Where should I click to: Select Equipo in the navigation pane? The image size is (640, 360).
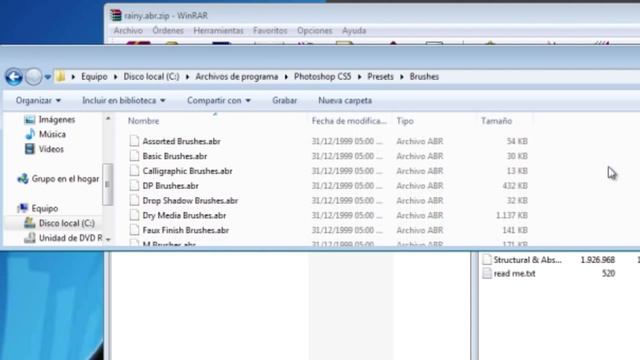click(x=45, y=209)
